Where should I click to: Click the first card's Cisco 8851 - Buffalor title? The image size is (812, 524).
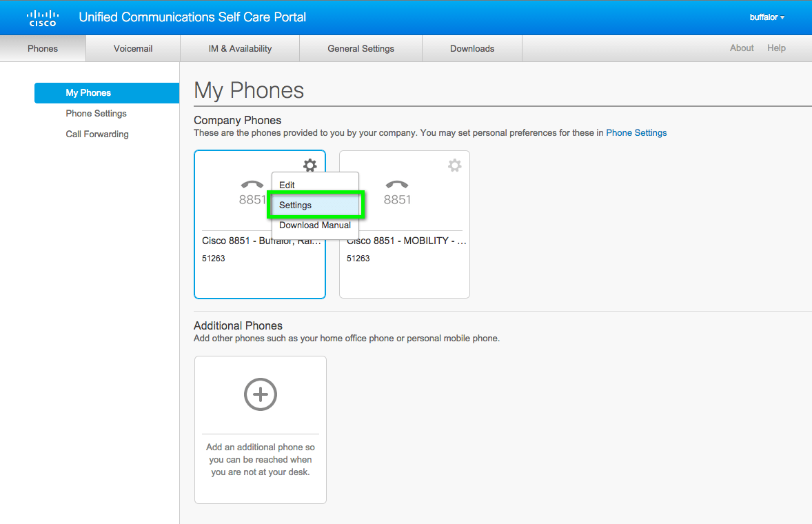click(x=261, y=241)
